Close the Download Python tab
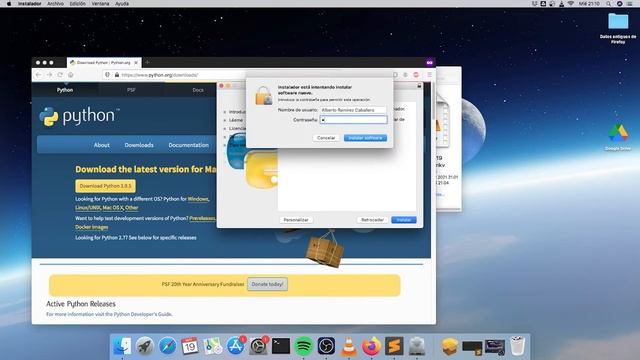The width and height of the screenshot is (640, 360). click(136, 62)
